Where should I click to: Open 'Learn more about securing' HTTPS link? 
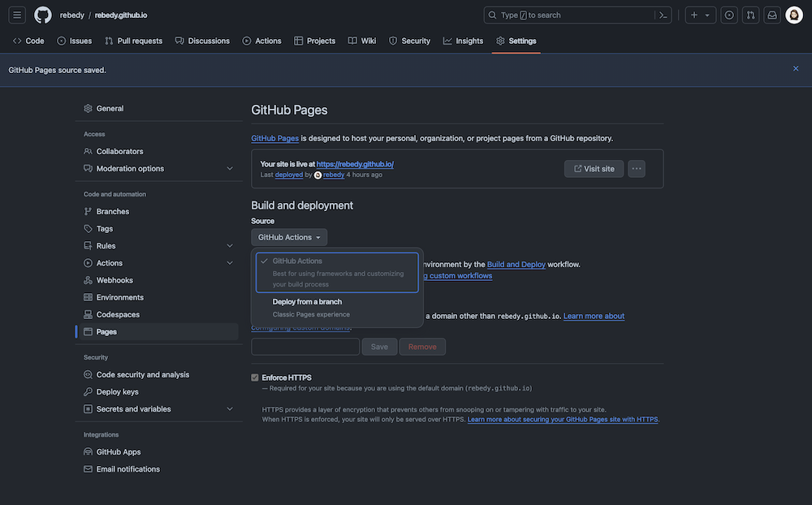tap(563, 420)
